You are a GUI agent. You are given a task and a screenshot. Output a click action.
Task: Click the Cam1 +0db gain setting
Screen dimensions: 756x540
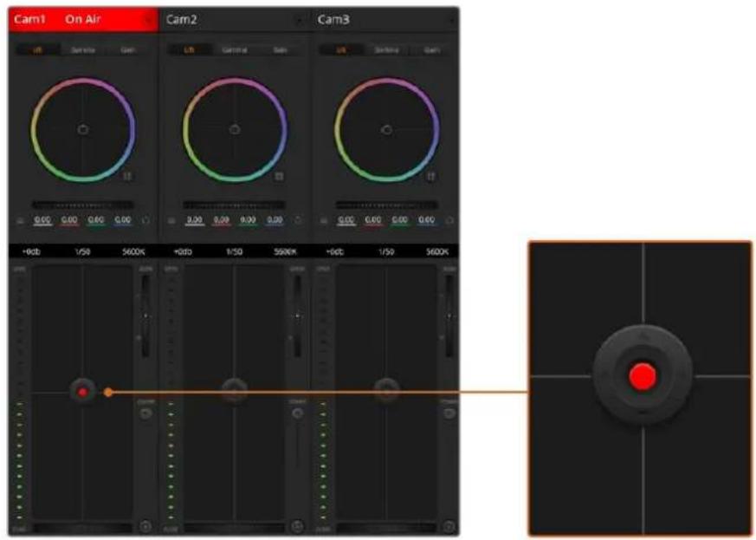point(31,251)
